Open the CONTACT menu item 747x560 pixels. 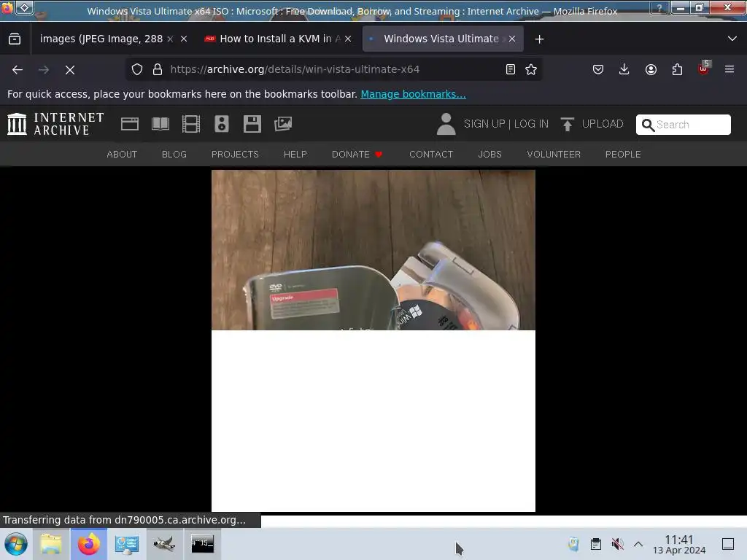430,155
